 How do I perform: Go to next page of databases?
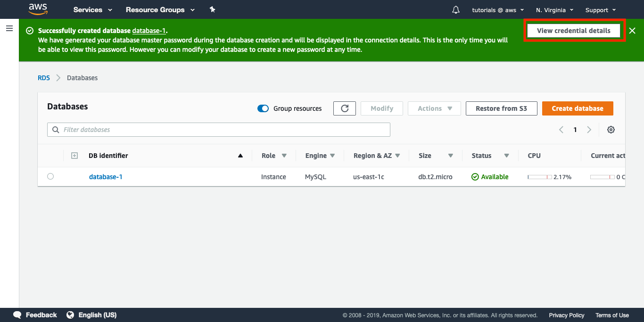click(589, 130)
